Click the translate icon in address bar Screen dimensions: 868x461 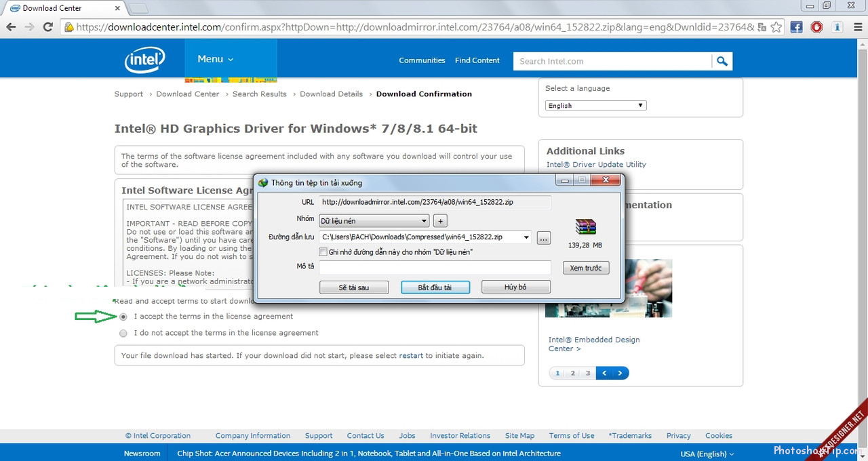(762, 27)
